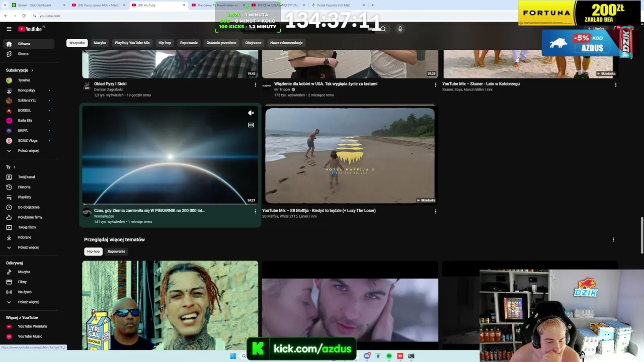Open options for Więzienie dla kobiet video

point(436,85)
